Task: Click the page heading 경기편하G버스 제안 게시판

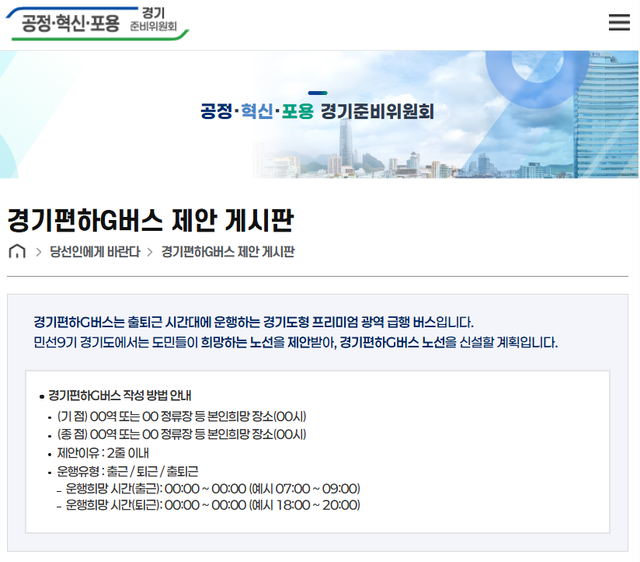Action: 150,220
